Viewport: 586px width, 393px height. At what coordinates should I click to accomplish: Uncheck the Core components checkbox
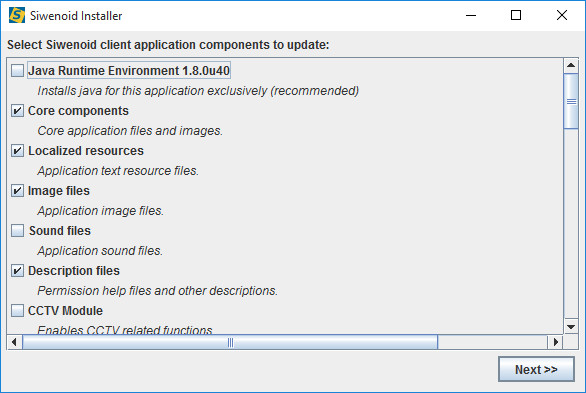point(17,111)
